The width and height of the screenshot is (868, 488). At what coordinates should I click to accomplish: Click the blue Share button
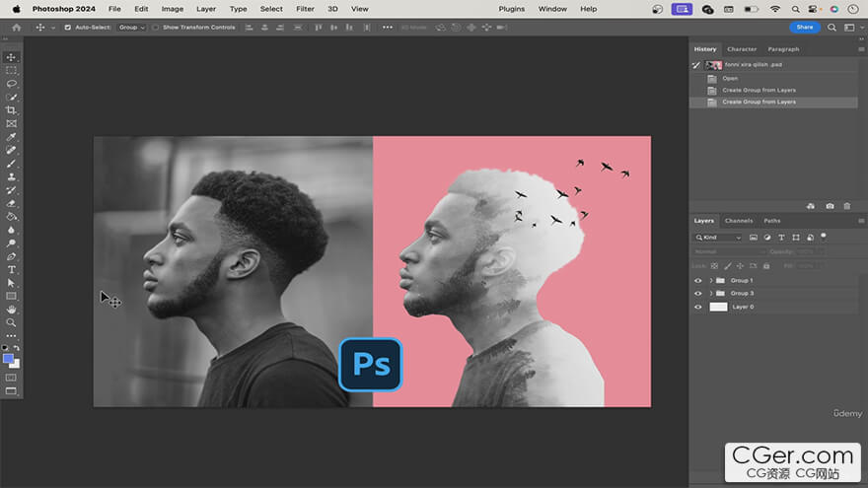(x=805, y=28)
